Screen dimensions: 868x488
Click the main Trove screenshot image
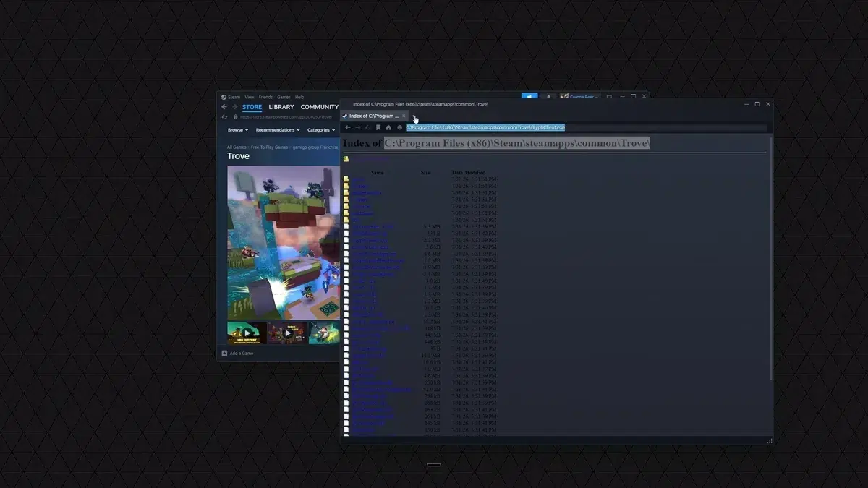(284, 243)
